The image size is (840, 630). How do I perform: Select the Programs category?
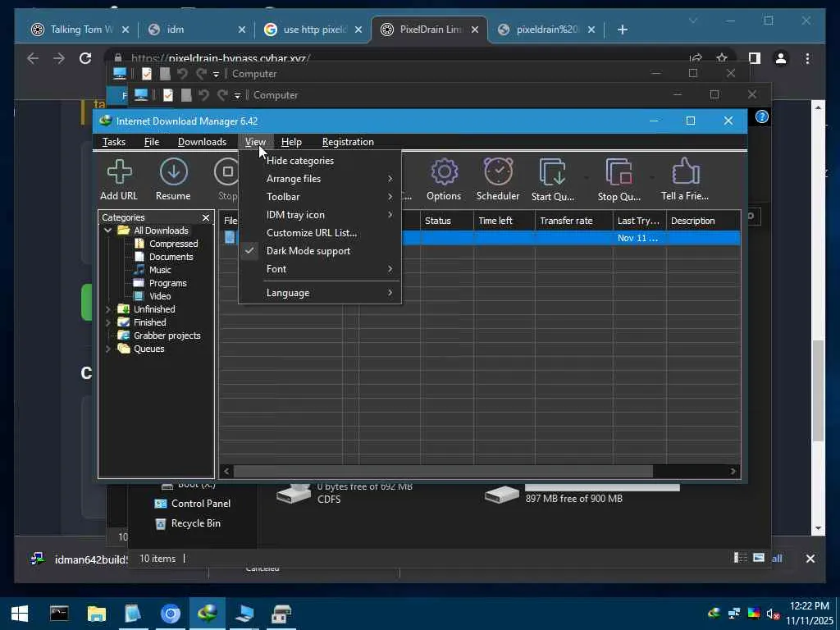point(161,283)
